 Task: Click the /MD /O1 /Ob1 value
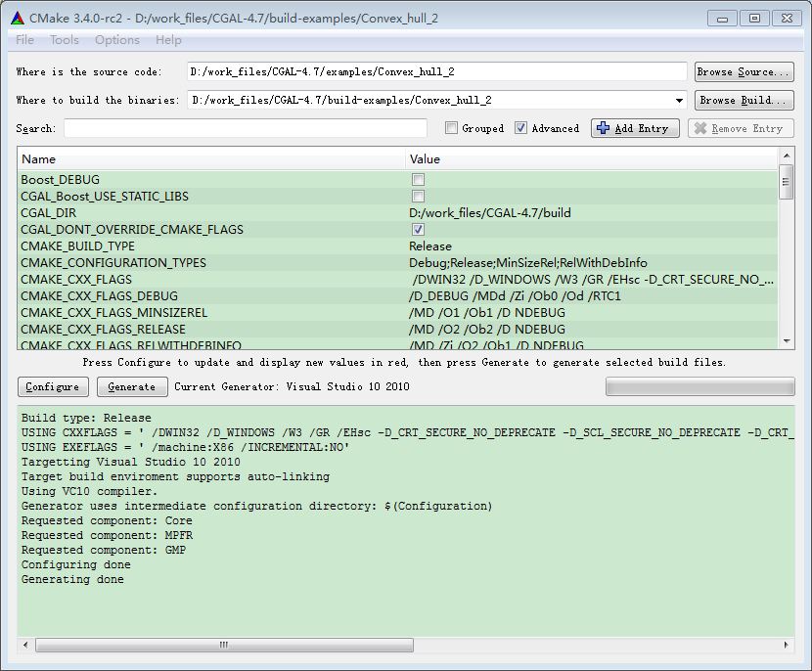(487, 312)
